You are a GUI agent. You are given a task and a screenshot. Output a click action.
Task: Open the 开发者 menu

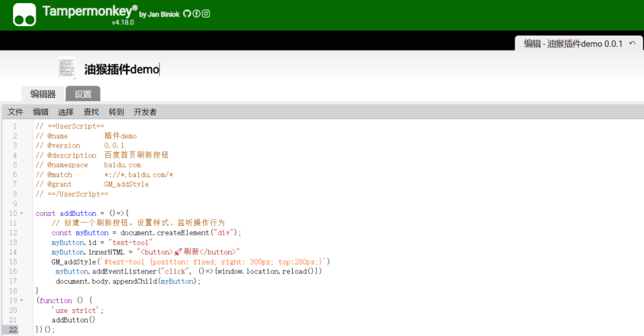click(x=145, y=111)
